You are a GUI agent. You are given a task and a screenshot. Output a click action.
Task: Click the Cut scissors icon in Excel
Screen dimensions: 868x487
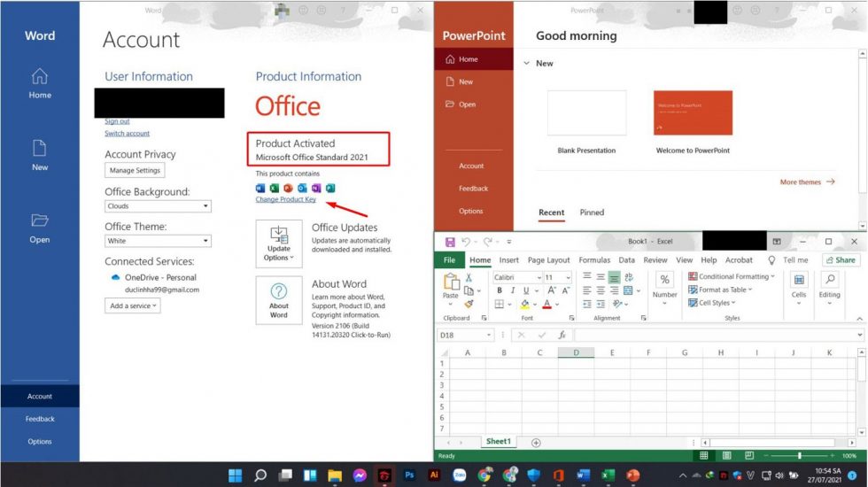coord(469,277)
